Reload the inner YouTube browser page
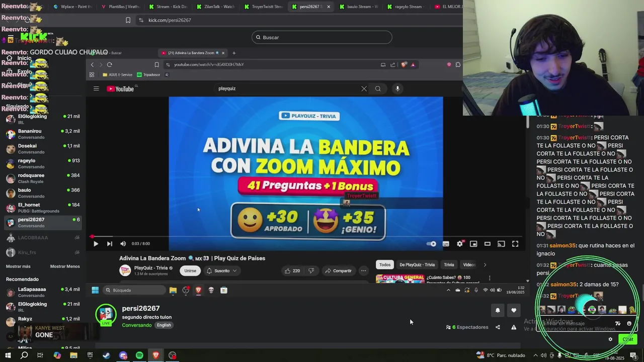The width and height of the screenshot is (644, 362). (109, 64)
